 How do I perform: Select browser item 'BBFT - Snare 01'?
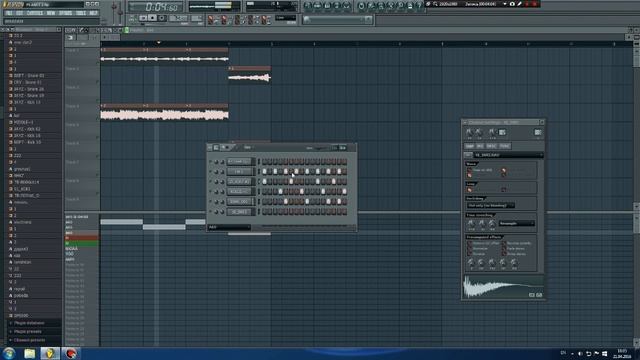pos(29,76)
